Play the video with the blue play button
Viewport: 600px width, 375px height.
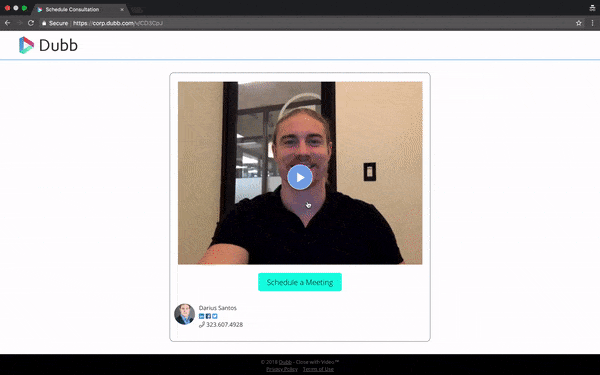(x=300, y=177)
